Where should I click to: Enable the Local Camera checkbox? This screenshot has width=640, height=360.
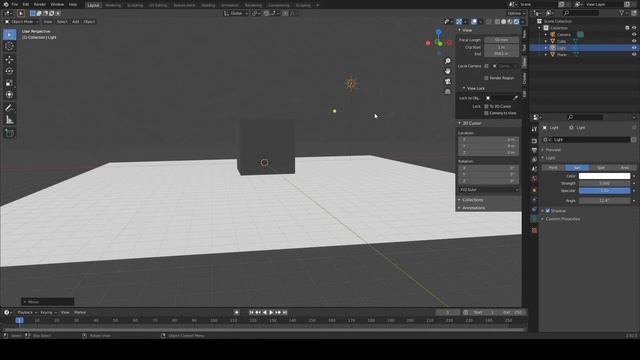point(486,66)
